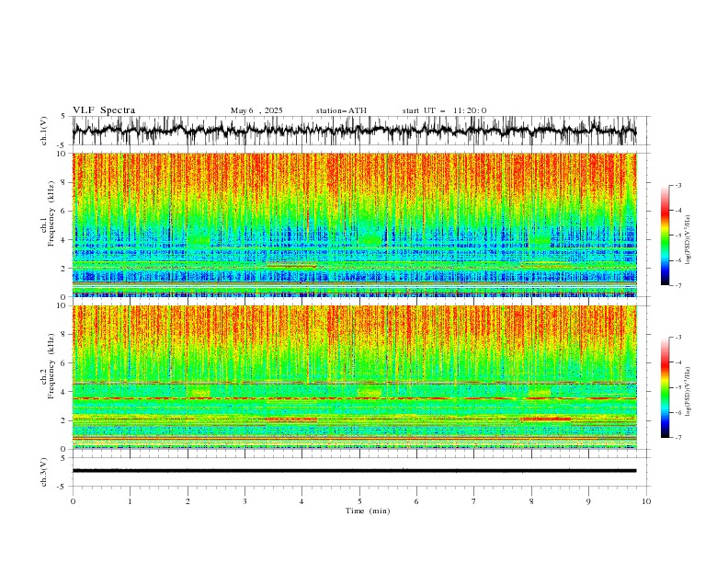
Task: Click the ch.1 voltage waveform trace panel
Action: [354, 131]
